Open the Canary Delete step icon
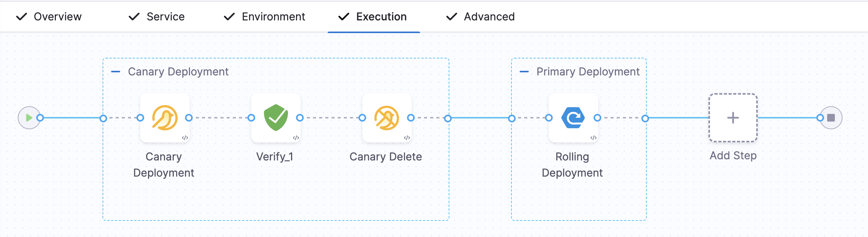868x237 pixels. tap(387, 118)
